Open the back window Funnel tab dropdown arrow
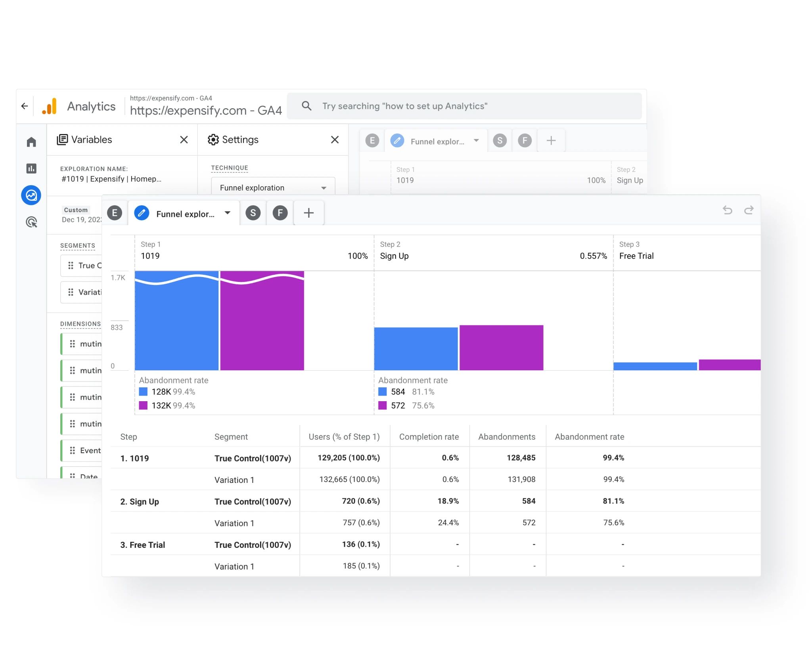 point(476,140)
